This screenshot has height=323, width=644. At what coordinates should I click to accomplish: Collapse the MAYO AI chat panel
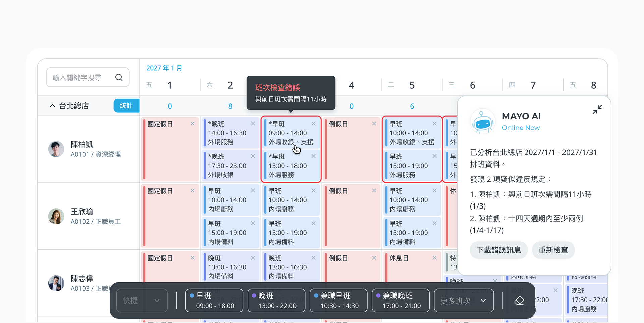click(597, 109)
